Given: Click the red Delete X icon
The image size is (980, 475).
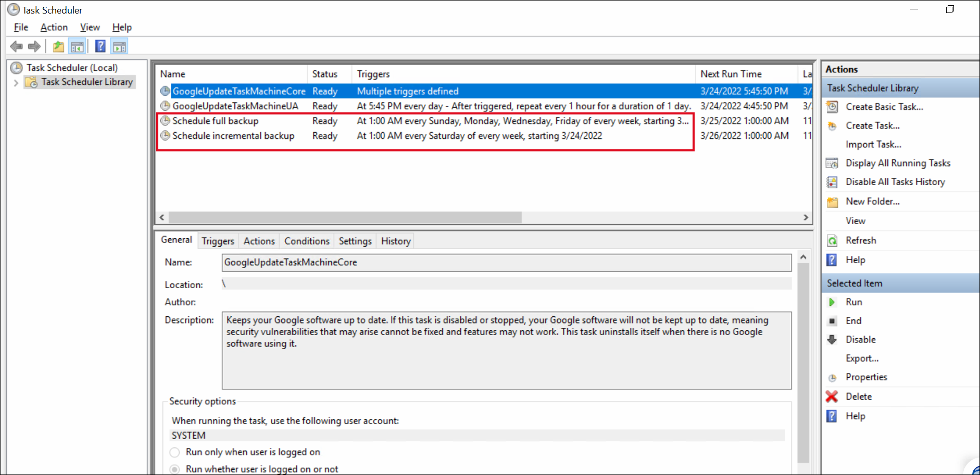Looking at the screenshot, I should click(832, 396).
